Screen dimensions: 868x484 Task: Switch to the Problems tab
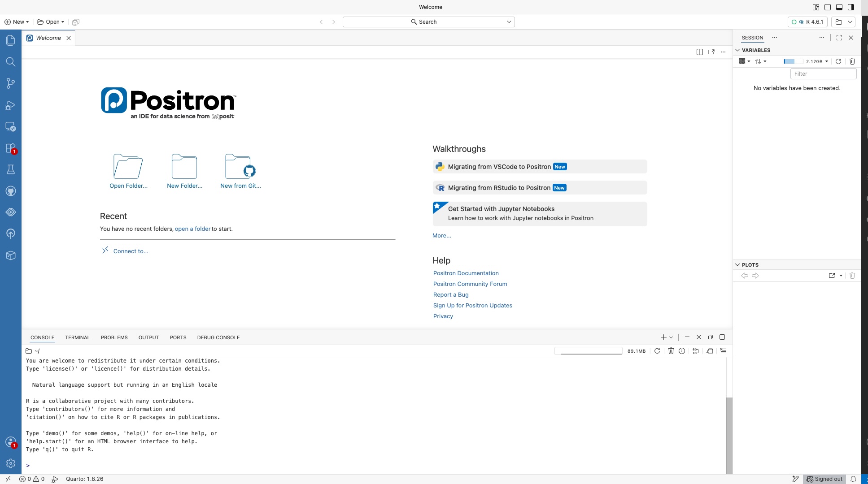coord(114,337)
